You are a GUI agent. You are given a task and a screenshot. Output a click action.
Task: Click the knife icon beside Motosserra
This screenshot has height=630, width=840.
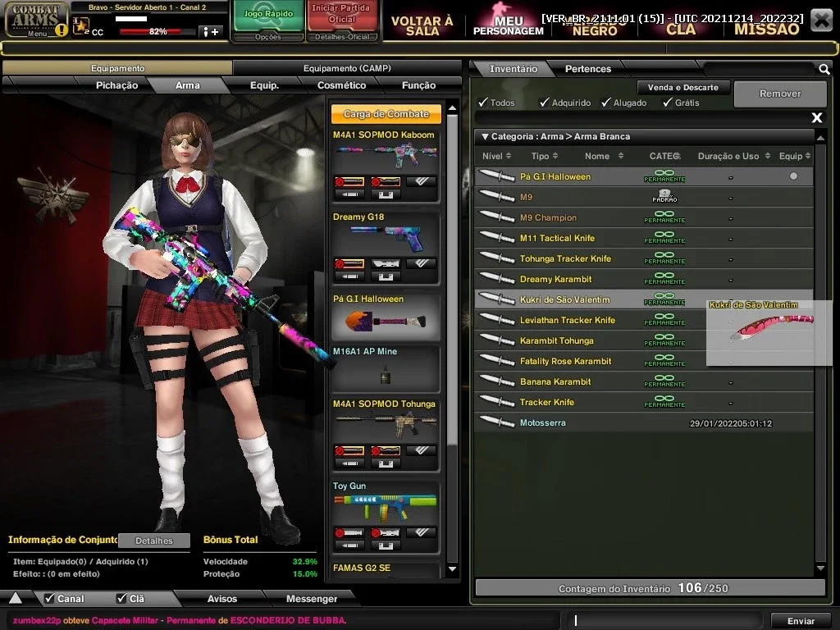pos(496,422)
